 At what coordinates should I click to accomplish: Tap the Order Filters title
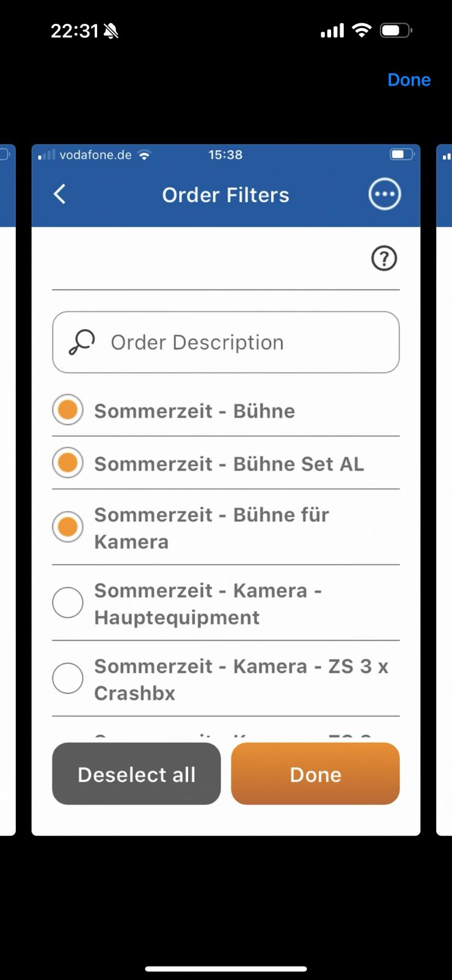(x=225, y=195)
